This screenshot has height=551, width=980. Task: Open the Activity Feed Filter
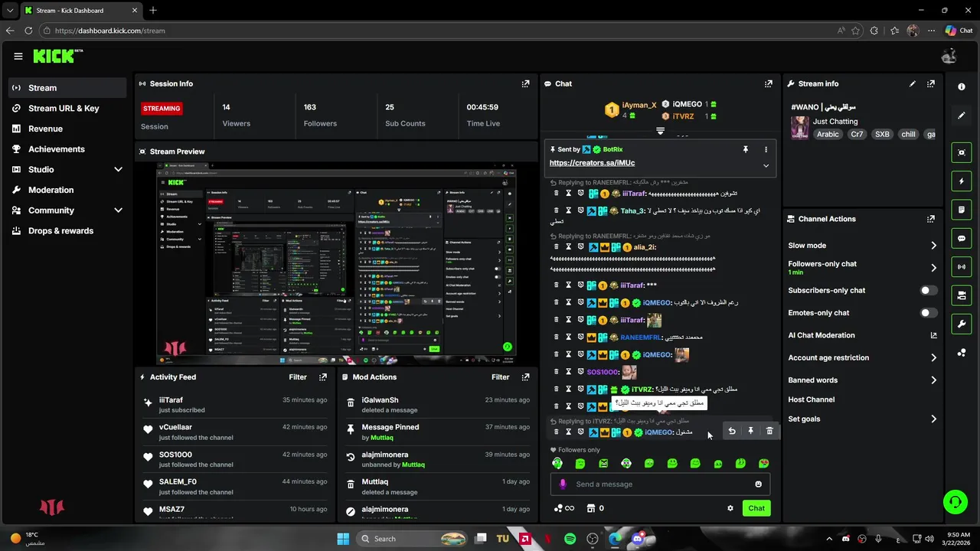[x=298, y=377]
